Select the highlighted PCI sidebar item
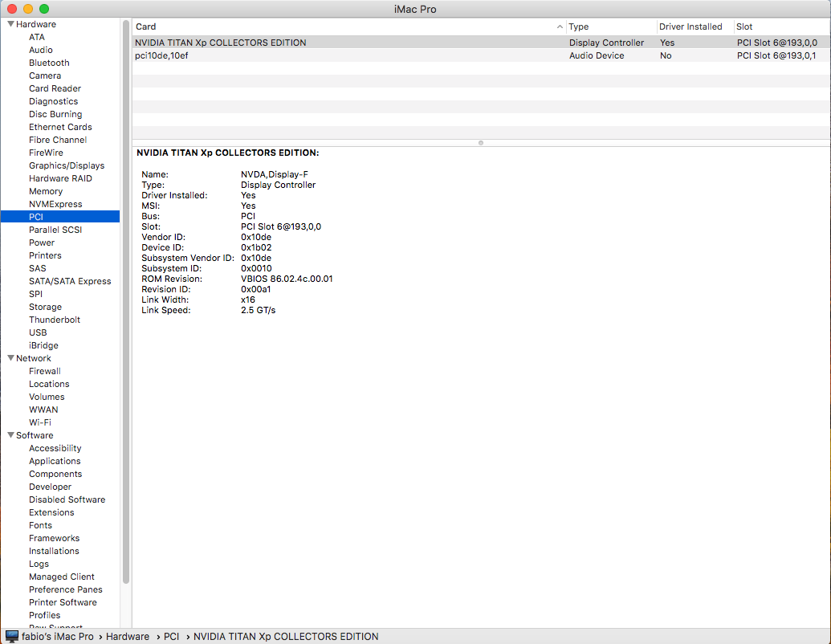Image resolution: width=831 pixels, height=644 pixels. [60, 216]
